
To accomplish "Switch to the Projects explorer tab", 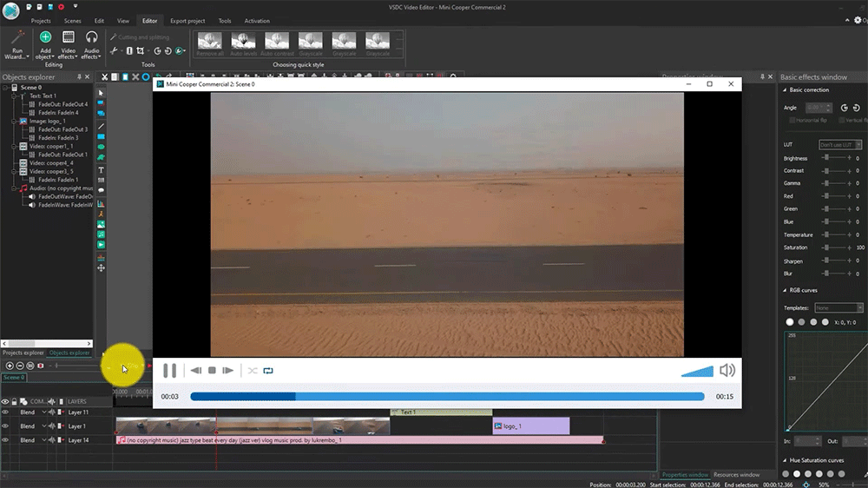I will (x=23, y=353).
